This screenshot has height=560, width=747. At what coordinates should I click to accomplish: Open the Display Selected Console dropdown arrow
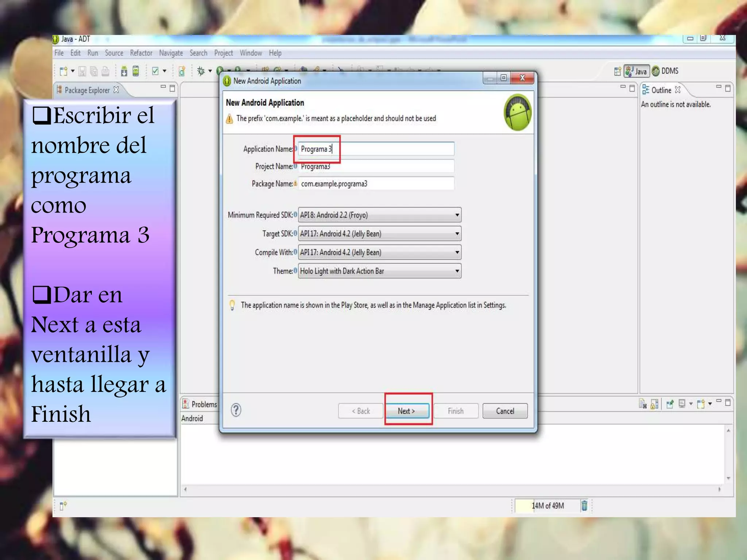690,404
